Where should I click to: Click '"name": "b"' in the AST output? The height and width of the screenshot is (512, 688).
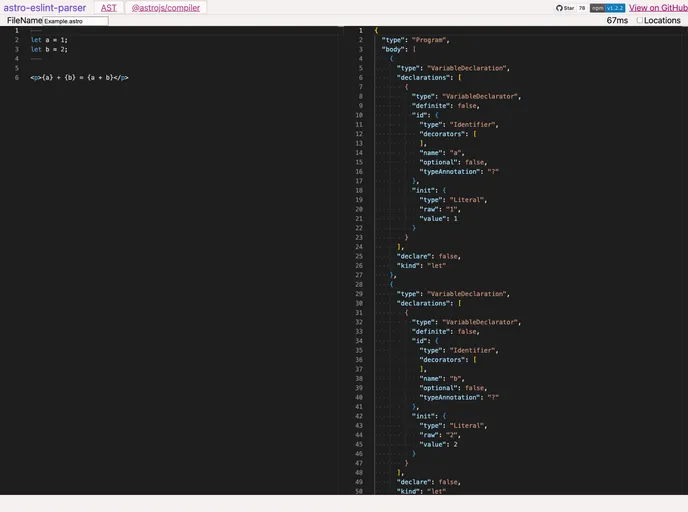(441, 379)
